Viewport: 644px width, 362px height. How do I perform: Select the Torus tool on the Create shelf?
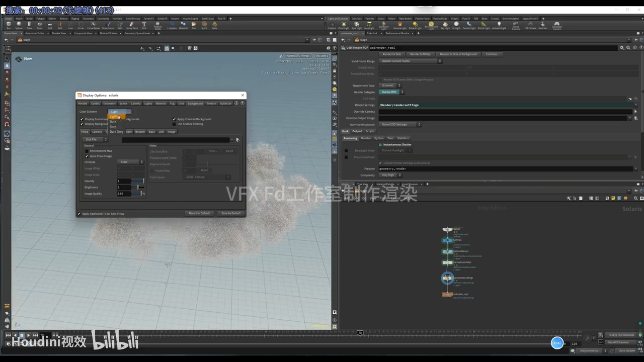click(40, 25)
